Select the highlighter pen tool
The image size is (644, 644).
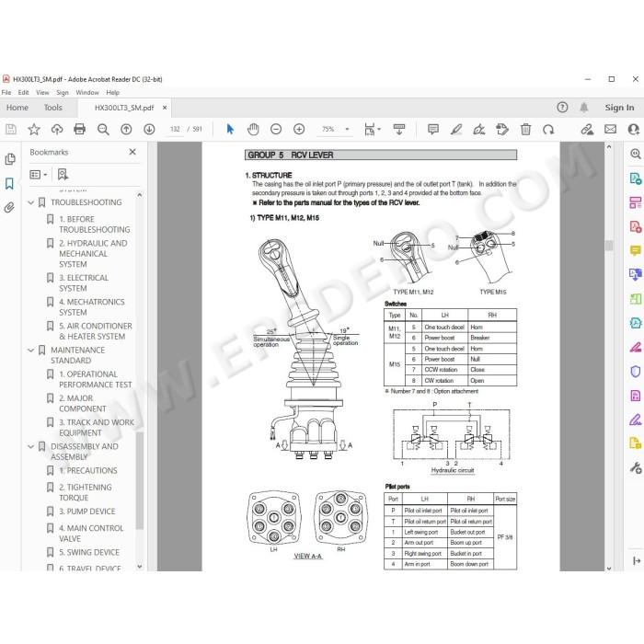tap(456, 130)
